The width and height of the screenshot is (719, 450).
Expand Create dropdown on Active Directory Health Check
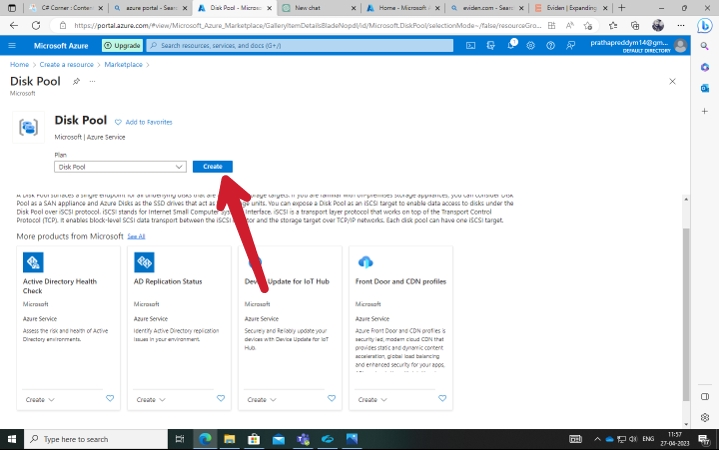point(40,400)
